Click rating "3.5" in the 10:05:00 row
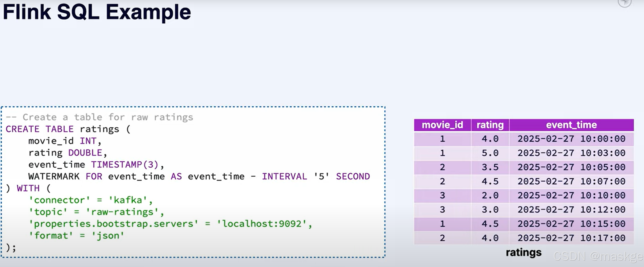 pos(490,167)
